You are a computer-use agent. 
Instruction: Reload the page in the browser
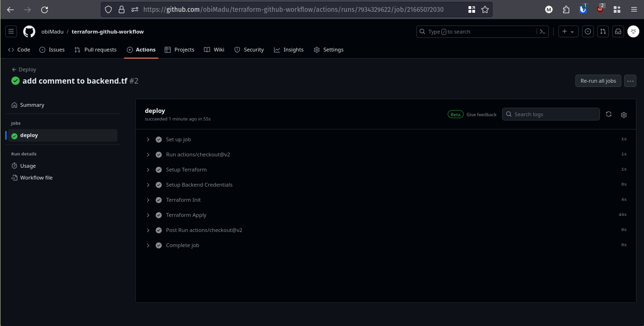click(44, 9)
